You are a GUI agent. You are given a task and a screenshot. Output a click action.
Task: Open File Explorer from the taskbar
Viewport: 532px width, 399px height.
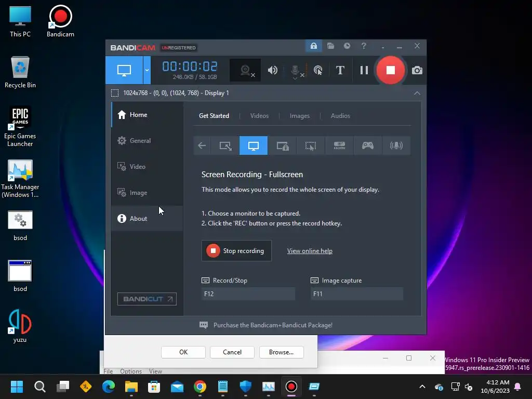pos(131,387)
